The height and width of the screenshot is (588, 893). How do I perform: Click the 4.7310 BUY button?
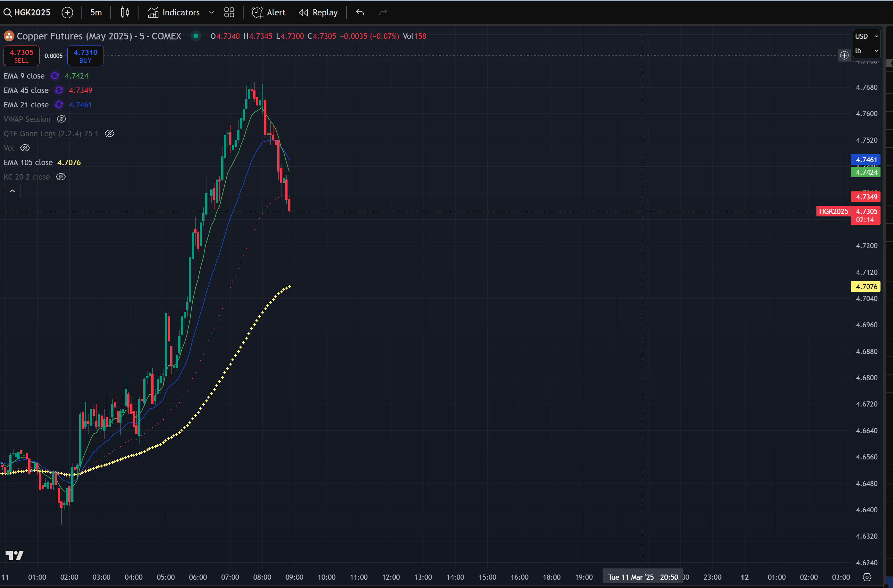[85, 55]
